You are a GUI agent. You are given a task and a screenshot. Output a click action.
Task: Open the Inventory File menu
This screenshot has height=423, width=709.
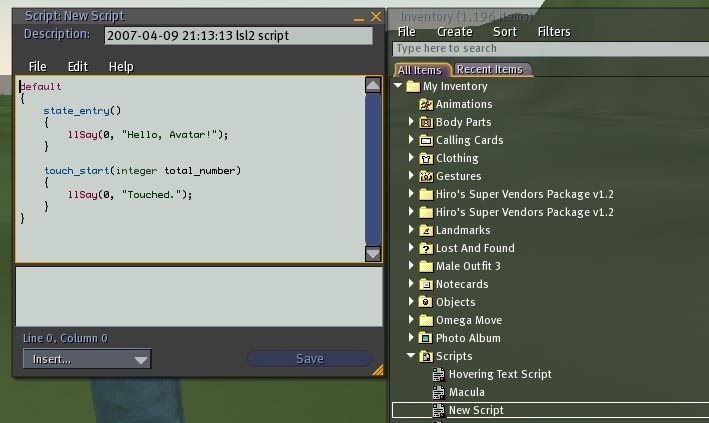pos(406,32)
